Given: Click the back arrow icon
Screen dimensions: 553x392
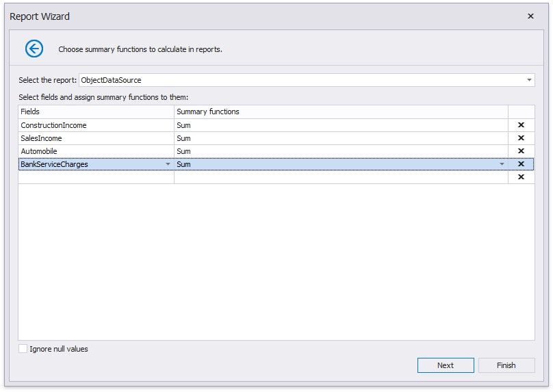Looking at the screenshot, I should [34, 49].
